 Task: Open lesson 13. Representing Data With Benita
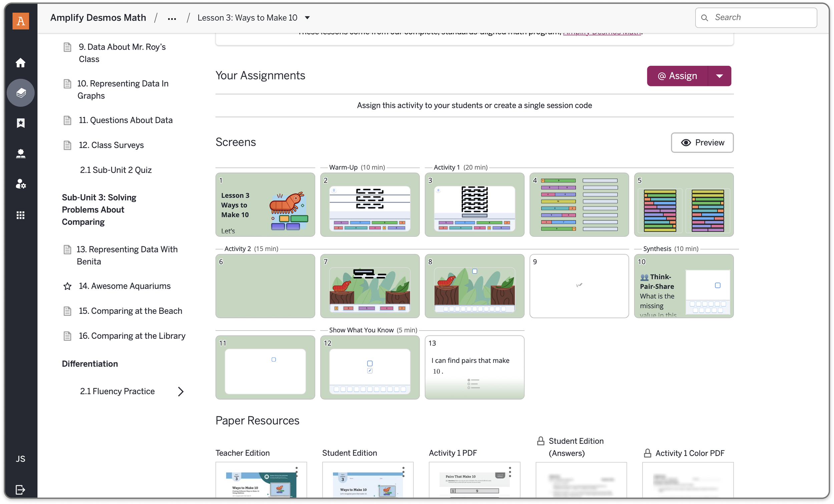tap(127, 256)
